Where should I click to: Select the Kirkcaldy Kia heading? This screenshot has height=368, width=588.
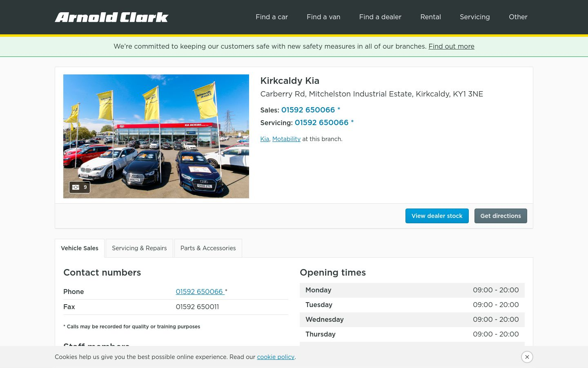[x=290, y=81]
